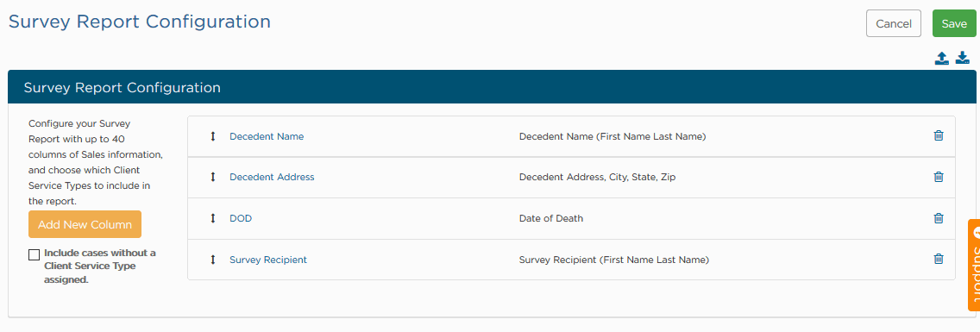Cancel the configuration changes
The image size is (980, 332).
tap(894, 24)
